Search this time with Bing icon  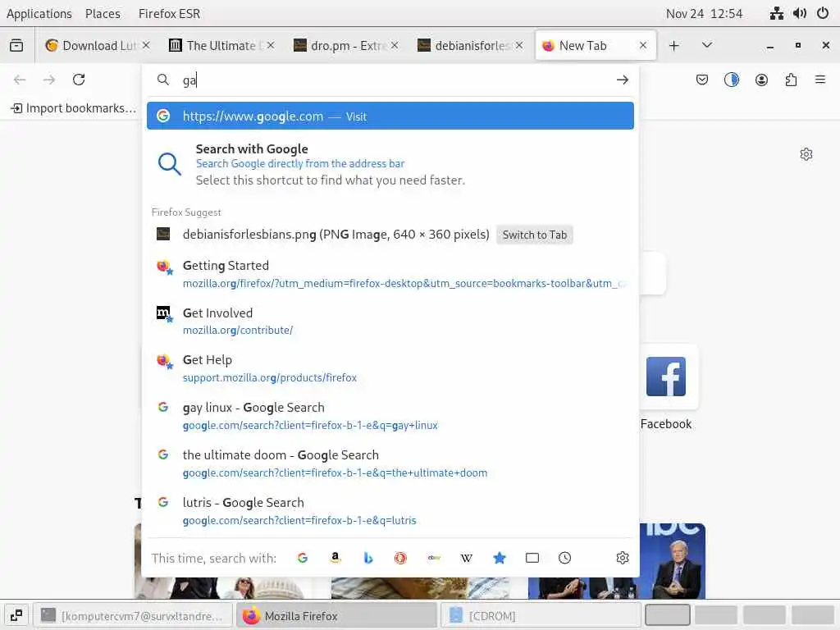coord(368,558)
